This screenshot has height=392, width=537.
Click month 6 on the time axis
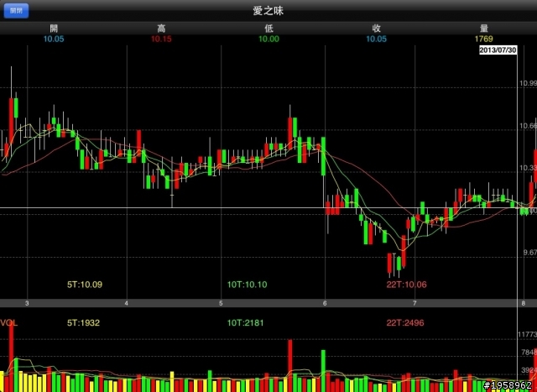click(325, 303)
